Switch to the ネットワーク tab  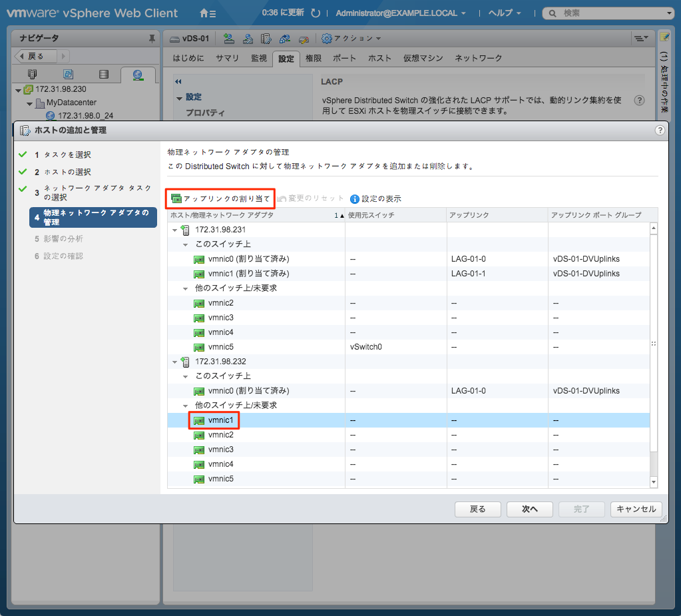[478, 58]
